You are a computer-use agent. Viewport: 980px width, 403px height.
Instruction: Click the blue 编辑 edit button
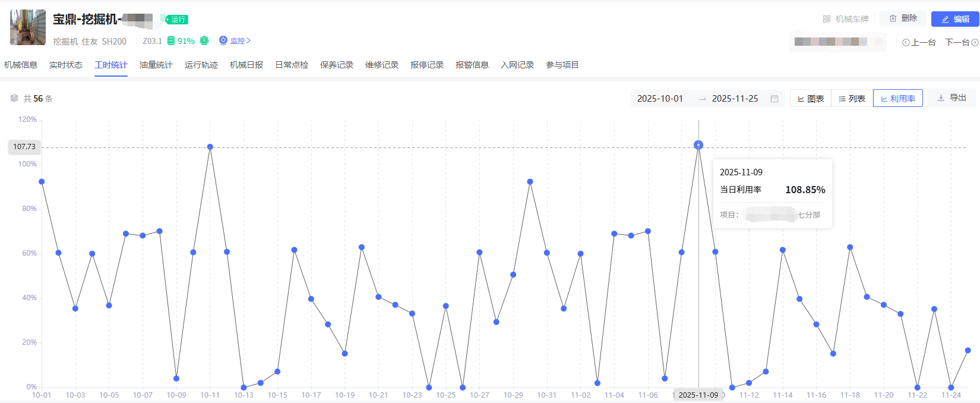tap(955, 19)
